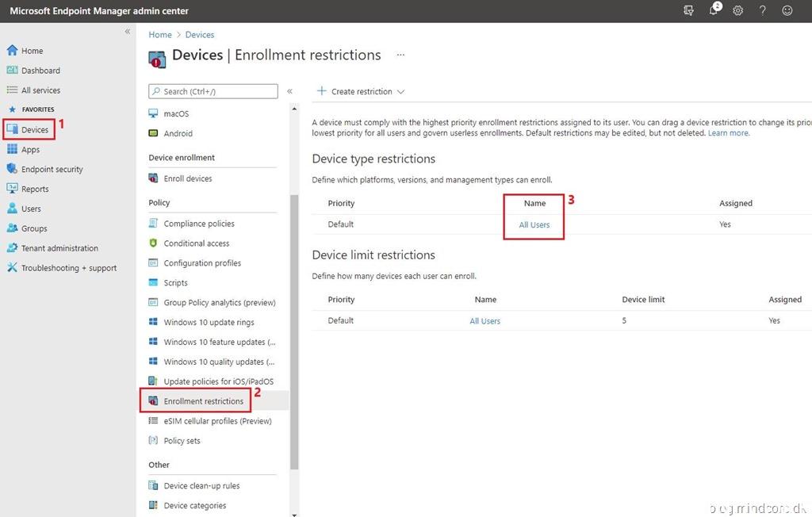Select the Troubleshooting + support icon

(12, 268)
